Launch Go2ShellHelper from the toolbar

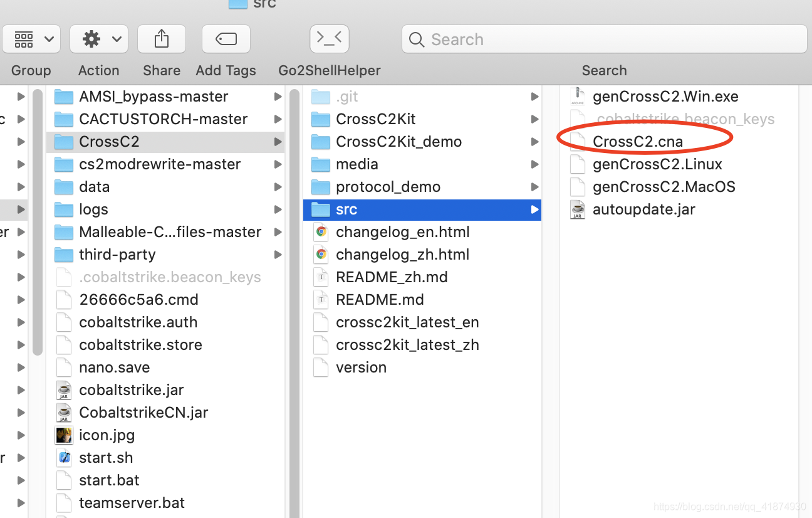330,40
